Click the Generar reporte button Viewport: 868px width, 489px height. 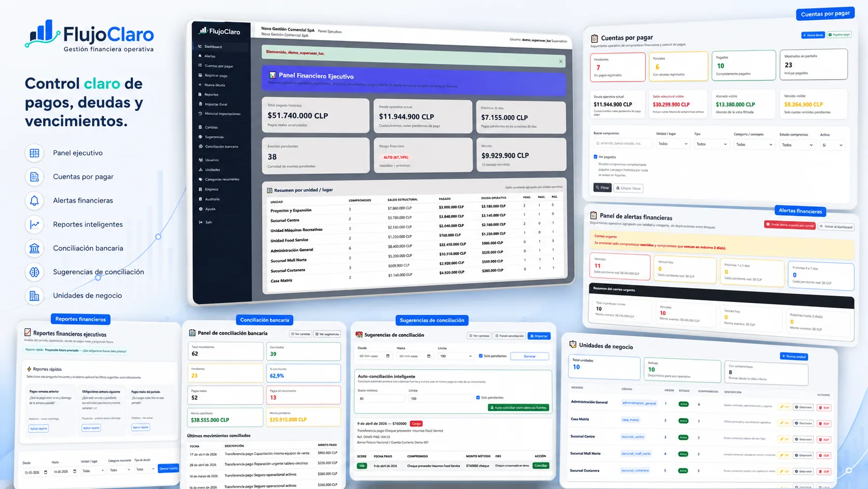click(169, 468)
